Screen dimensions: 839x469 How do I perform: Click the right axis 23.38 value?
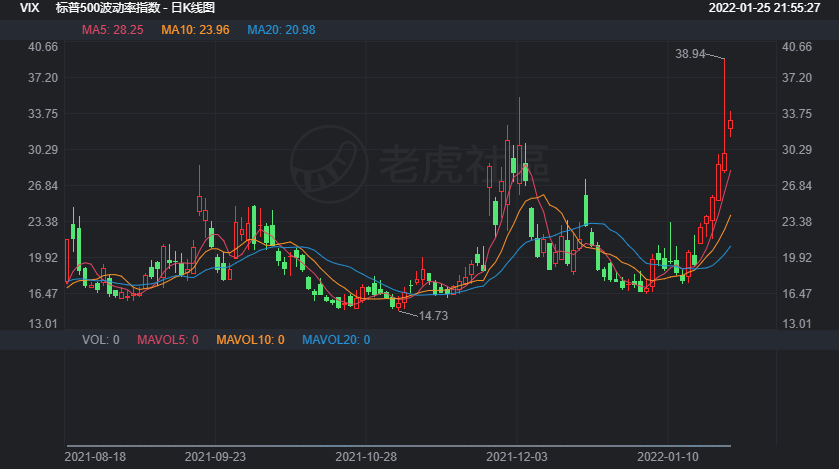[x=797, y=222]
